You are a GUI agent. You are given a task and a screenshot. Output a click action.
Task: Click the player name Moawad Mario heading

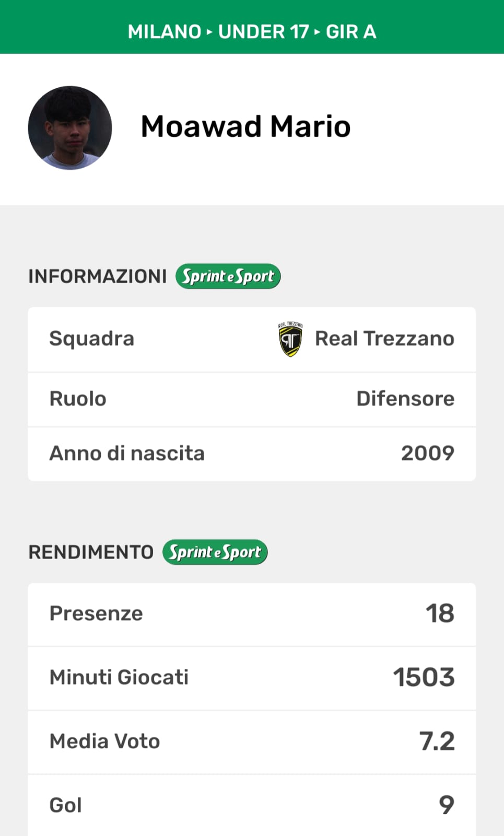pyautogui.click(x=245, y=126)
